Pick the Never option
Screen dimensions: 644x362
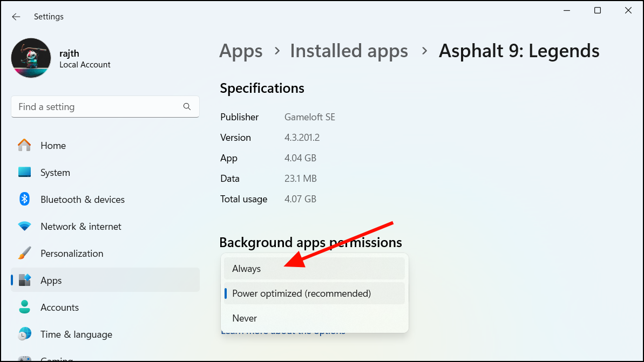pyautogui.click(x=314, y=318)
